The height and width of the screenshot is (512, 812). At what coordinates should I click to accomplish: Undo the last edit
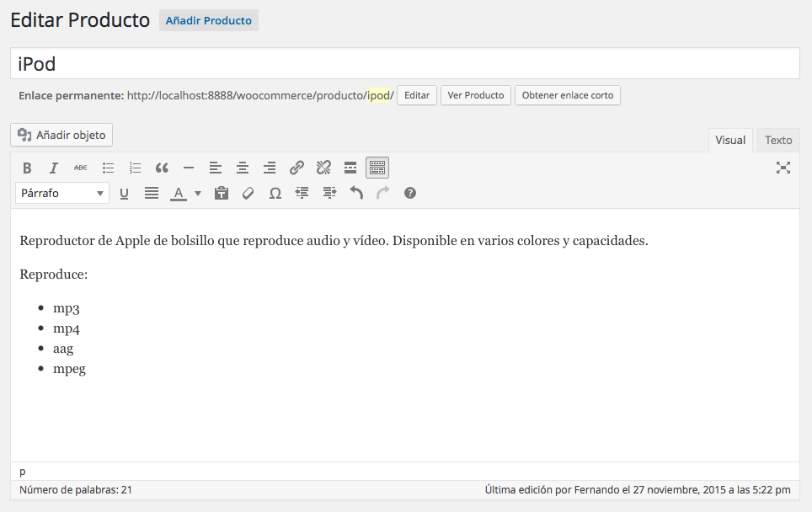pos(356,193)
